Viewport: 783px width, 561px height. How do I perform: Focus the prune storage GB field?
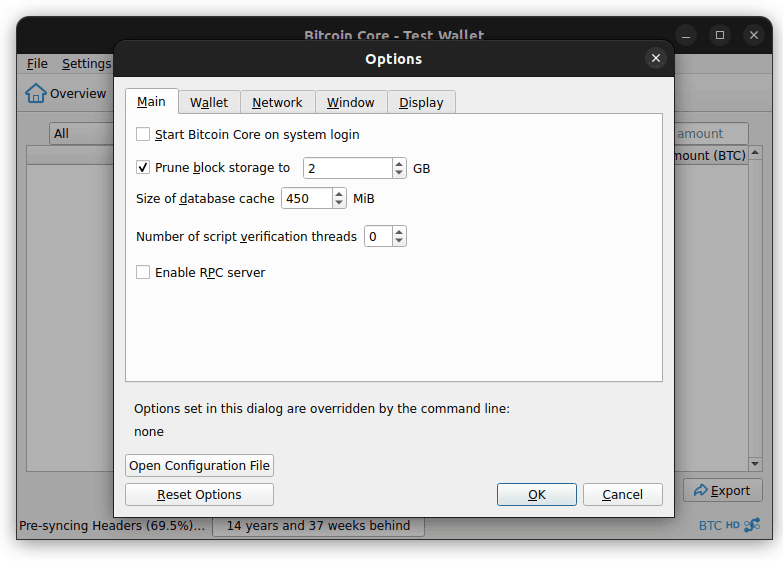click(x=348, y=168)
